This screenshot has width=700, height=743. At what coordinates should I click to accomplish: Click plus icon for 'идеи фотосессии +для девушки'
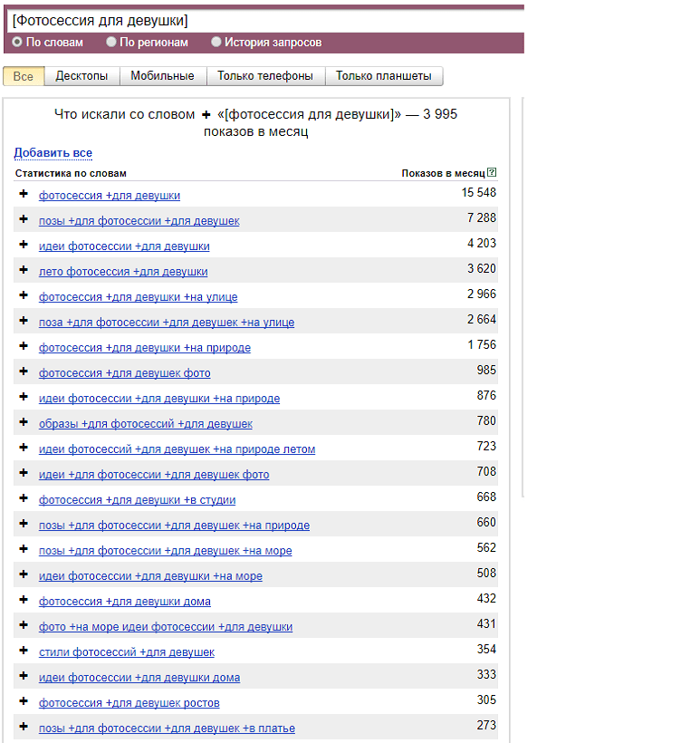pyautogui.click(x=24, y=245)
